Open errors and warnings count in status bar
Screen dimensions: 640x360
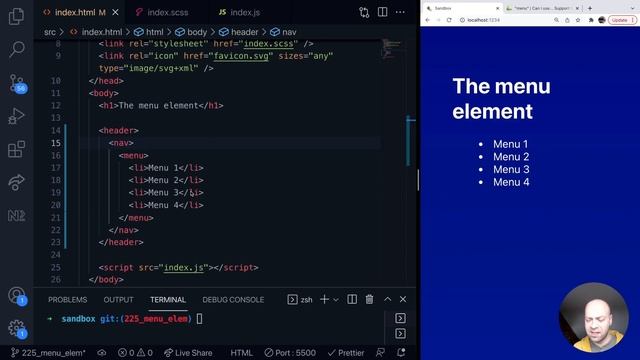(x=135, y=353)
